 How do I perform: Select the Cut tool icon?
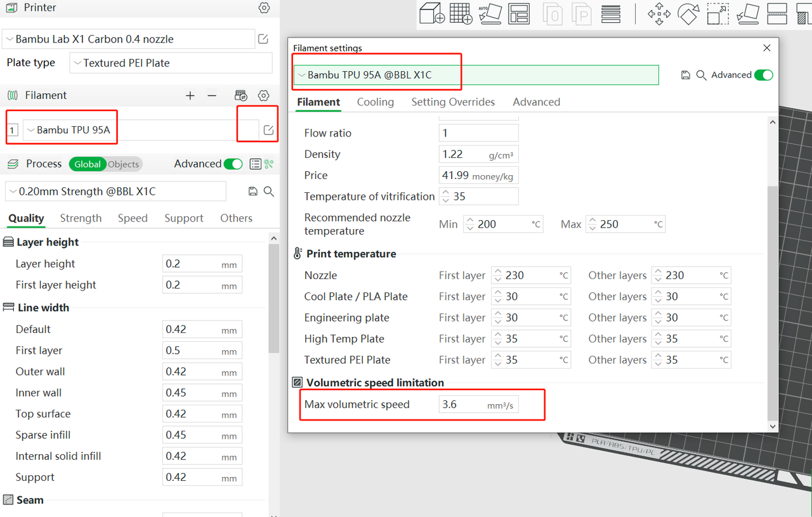coord(777,13)
